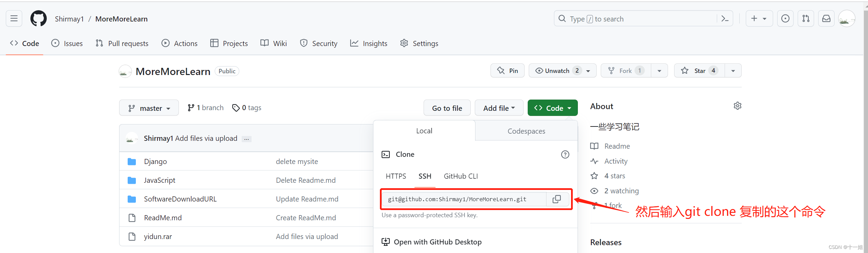Open the create new plus dropdown
Image resolution: width=868 pixels, height=253 pixels.
759,18
